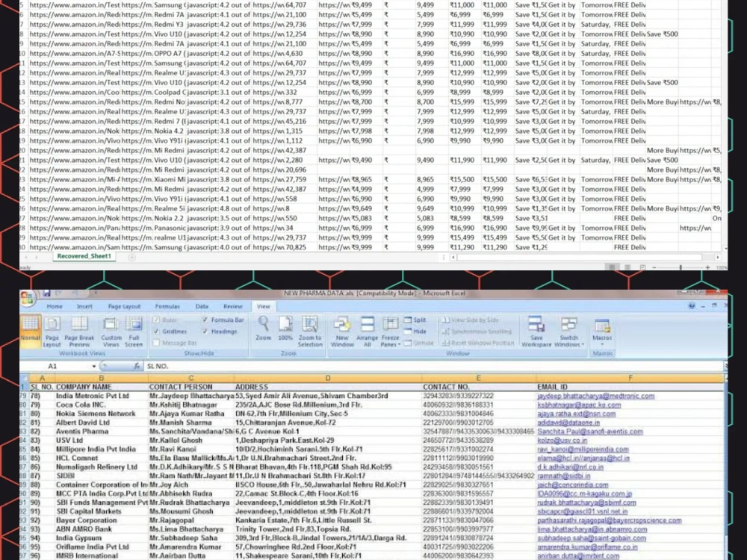
Task: Click the Save icon in the quick access toolbar
Action: (46, 293)
